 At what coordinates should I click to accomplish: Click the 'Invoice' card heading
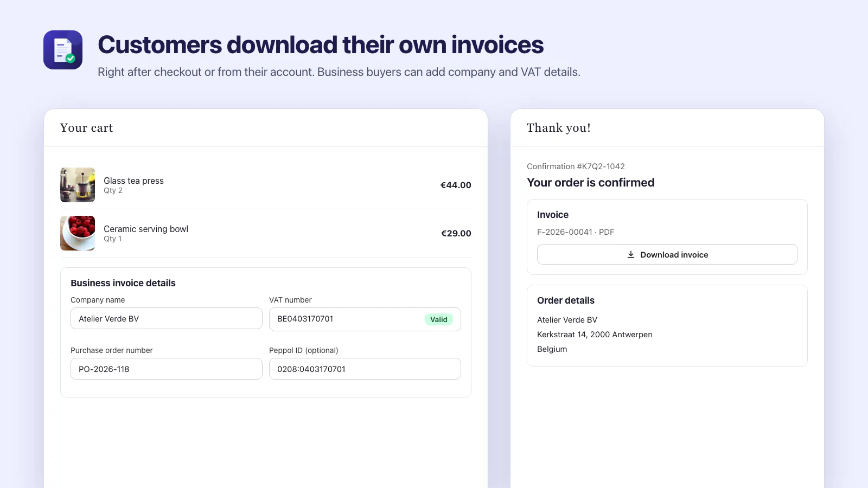tap(553, 215)
